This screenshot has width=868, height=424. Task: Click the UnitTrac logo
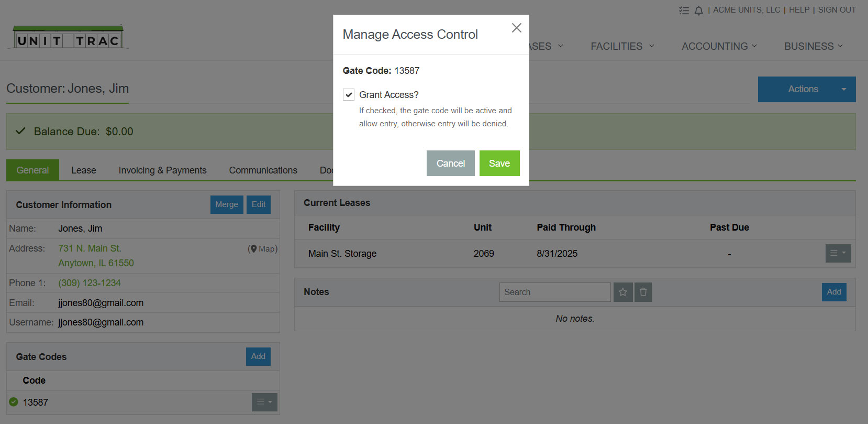68,37
